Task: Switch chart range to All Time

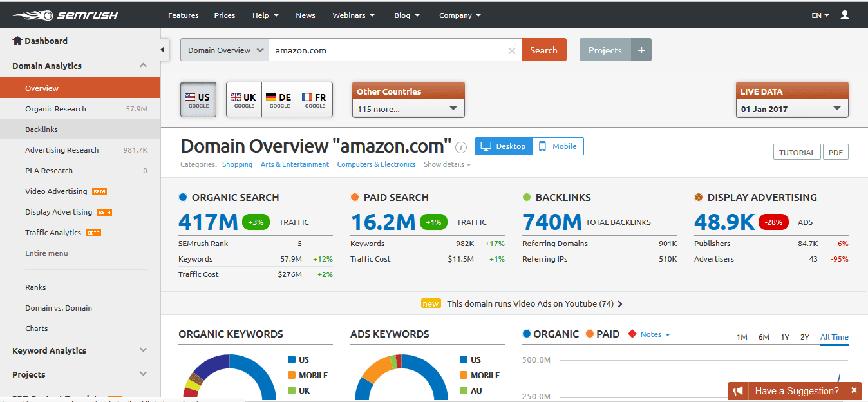Action: (x=834, y=336)
